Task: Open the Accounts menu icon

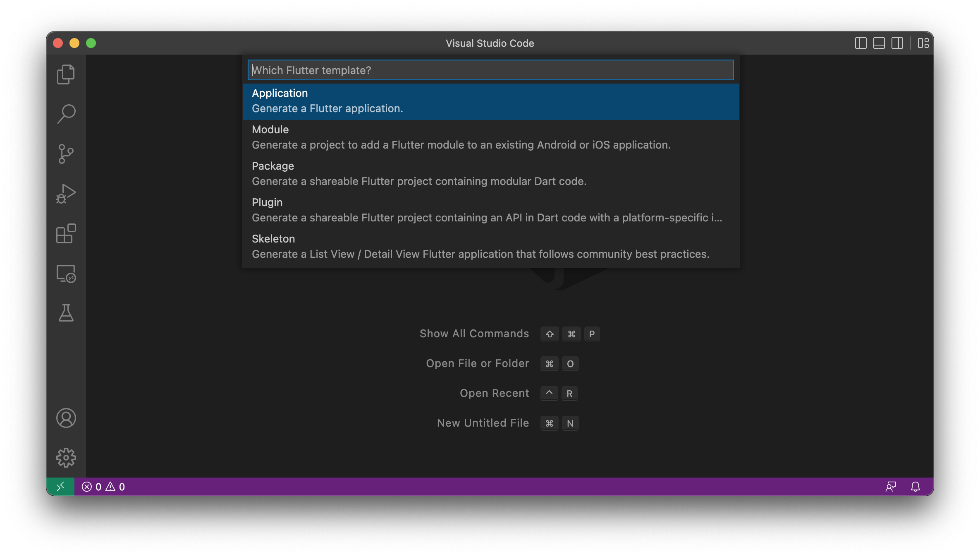Action: click(66, 418)
